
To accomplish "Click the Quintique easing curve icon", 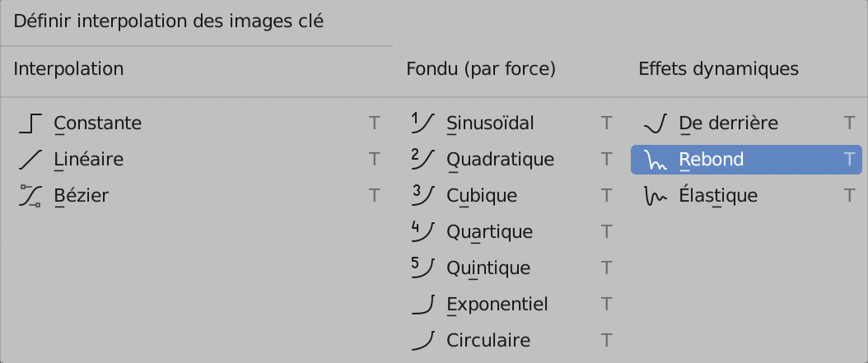I will click(x=422, y=268).
